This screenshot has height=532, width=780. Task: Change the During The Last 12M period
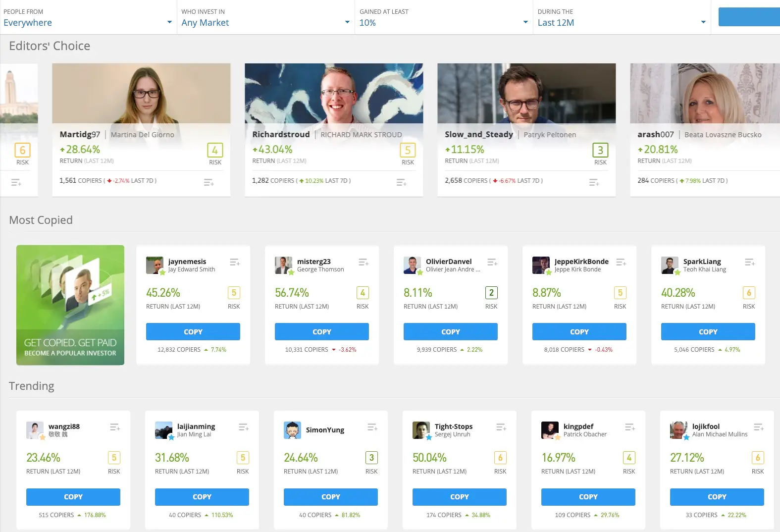click(x=622, y=22)
